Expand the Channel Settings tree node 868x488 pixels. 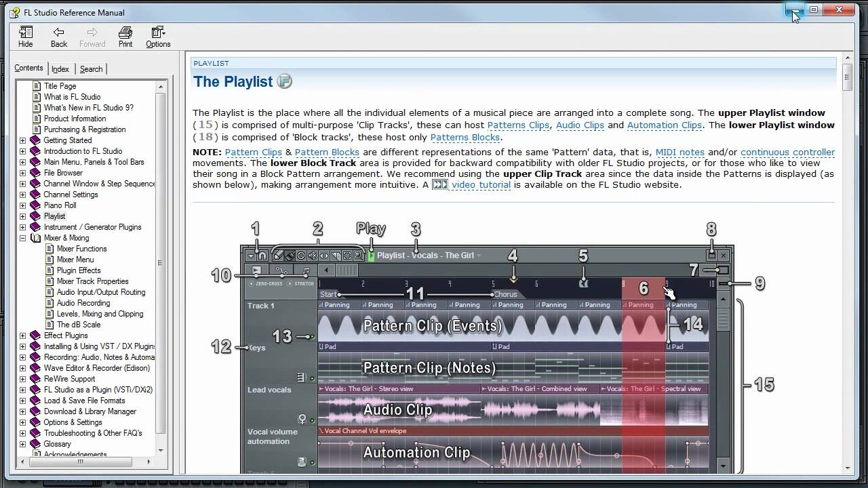click(22, 195)
